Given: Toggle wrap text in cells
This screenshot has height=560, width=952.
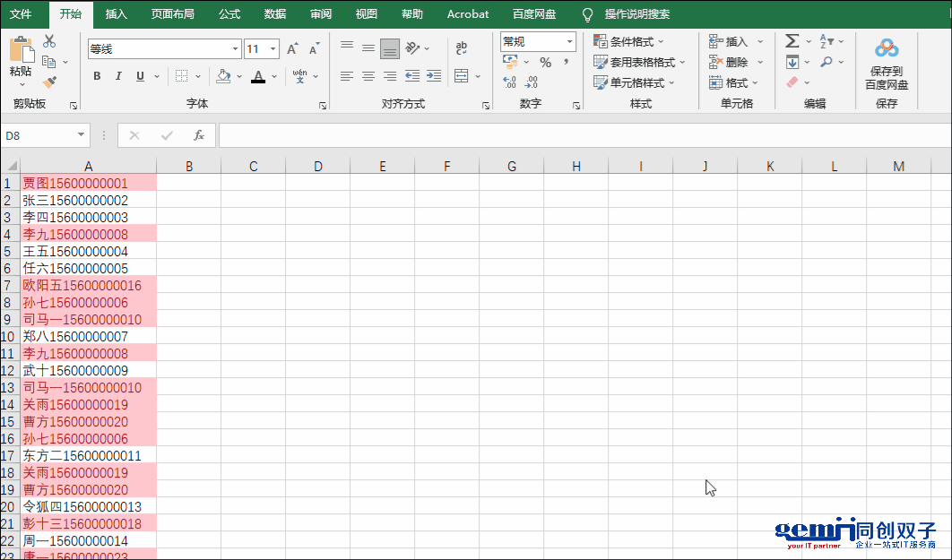Looking at the screenshot, I should click(461, 48).
